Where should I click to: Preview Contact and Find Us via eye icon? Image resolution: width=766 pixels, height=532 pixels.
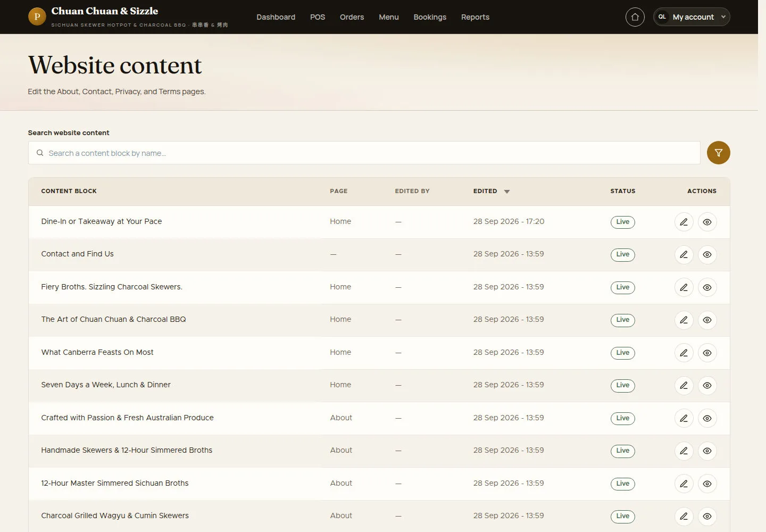tap(707, 254)
